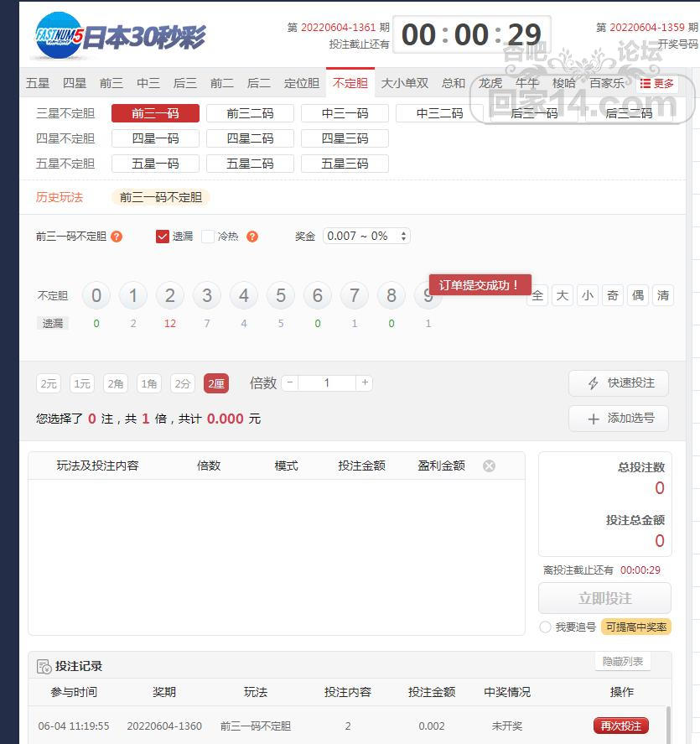Open the 龙虎 tab
Viewport: 700px width, 744px height.
click(490, 83)
